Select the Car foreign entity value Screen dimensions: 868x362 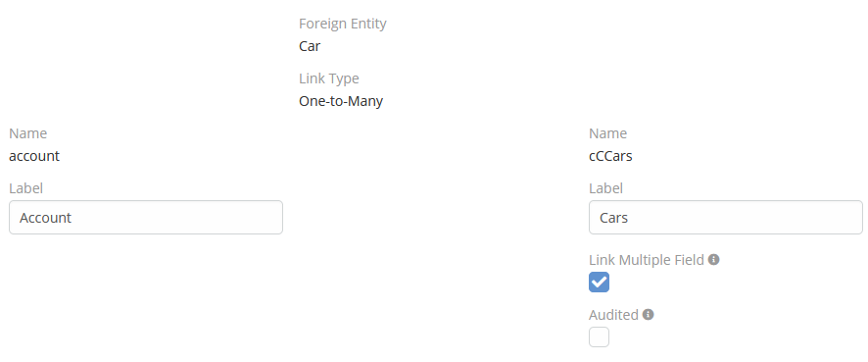tap(310, 46)
